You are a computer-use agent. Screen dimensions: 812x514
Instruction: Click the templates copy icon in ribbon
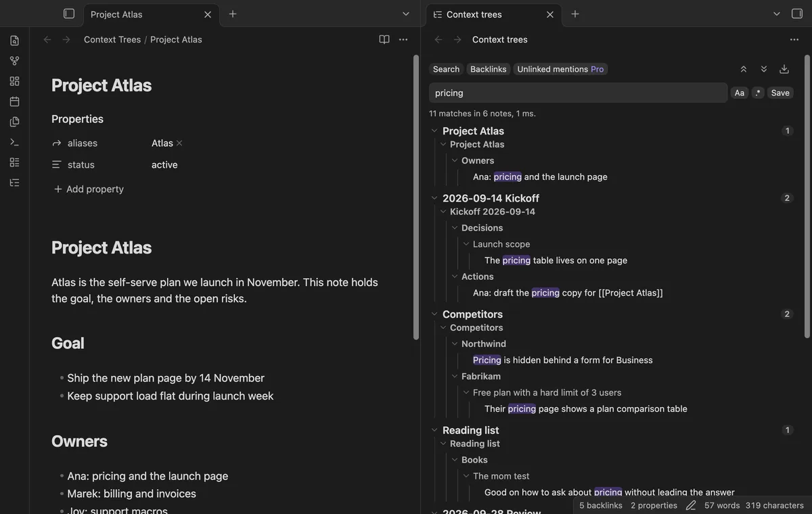[x=14, y=122]
